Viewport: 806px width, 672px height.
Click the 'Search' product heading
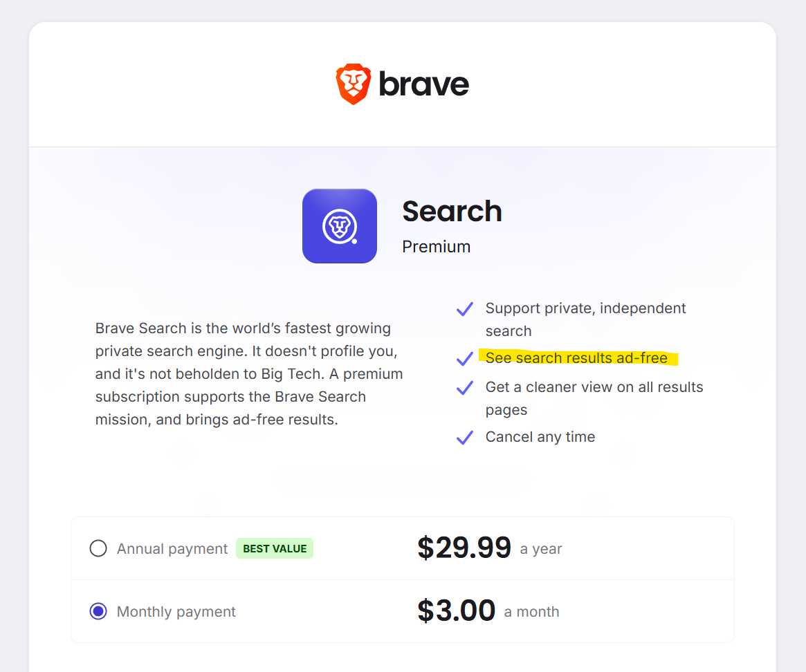(452, 212)
